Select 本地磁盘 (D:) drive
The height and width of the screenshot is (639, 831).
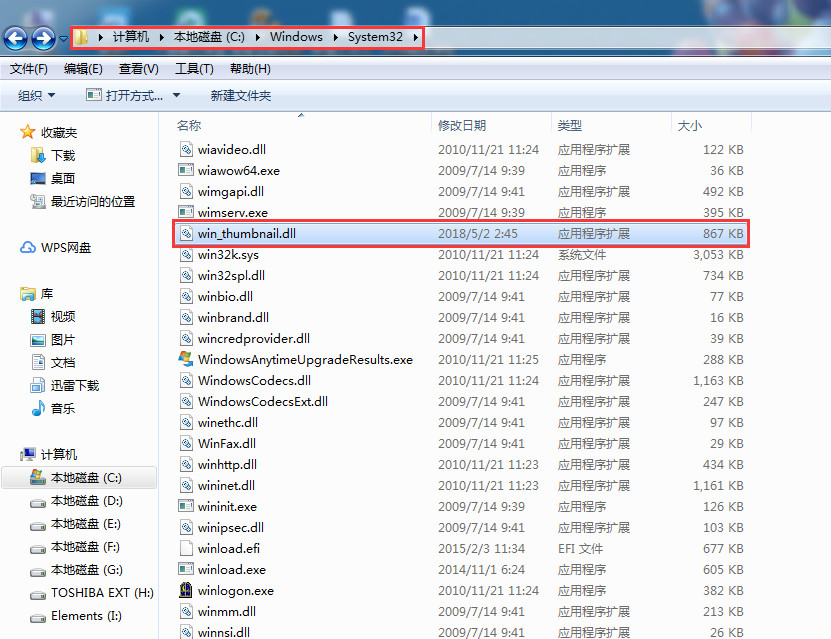point(76,501)
